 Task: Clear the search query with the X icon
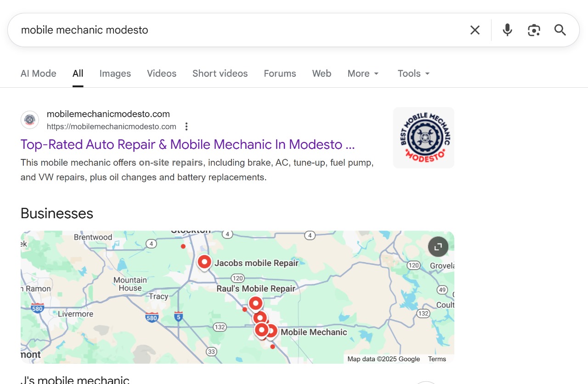[475, 30]
